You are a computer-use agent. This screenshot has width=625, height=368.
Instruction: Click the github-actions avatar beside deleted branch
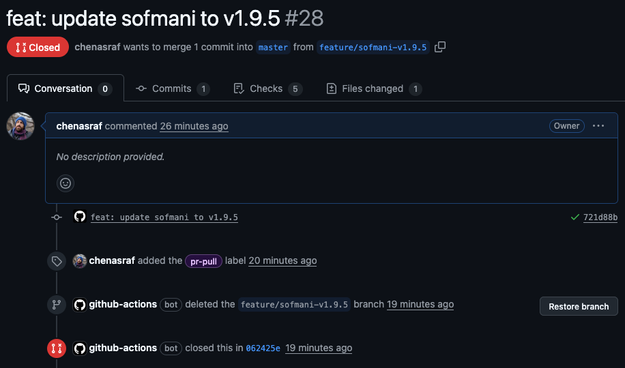[80, 305]
